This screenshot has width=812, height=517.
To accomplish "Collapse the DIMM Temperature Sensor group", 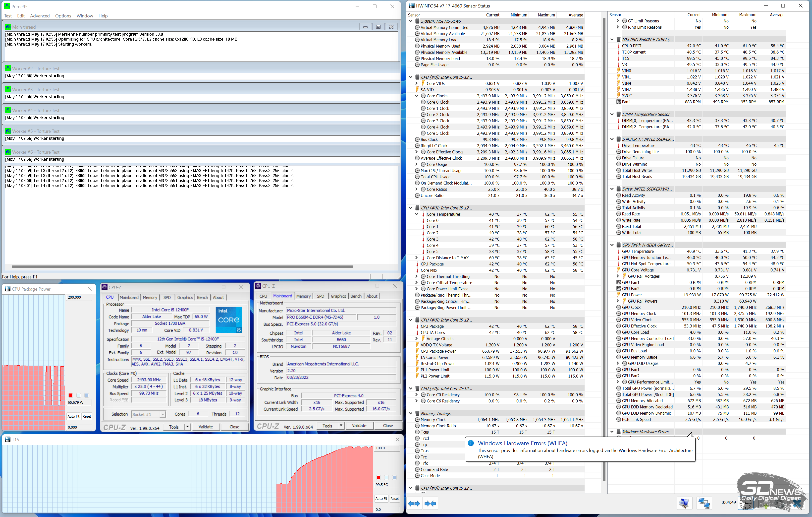I will [x=612, y=114].
